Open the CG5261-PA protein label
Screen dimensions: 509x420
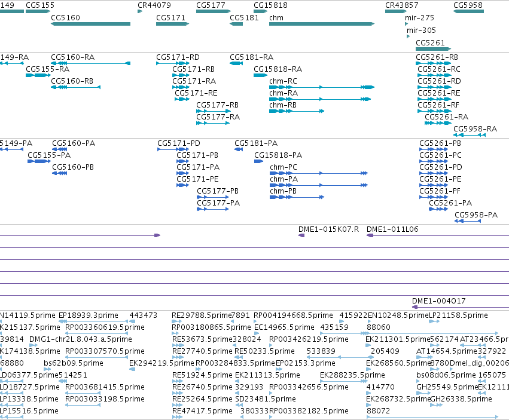coord(450,203)
